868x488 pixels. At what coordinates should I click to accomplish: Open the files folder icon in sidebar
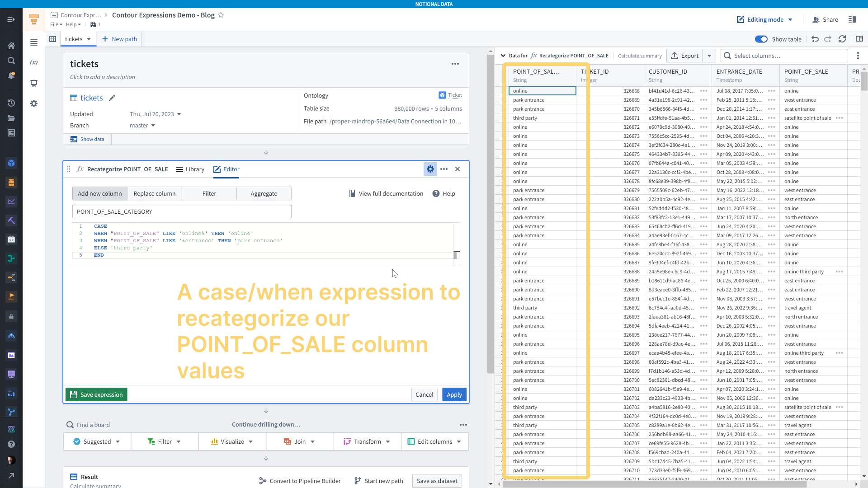(x=11, y=118)
